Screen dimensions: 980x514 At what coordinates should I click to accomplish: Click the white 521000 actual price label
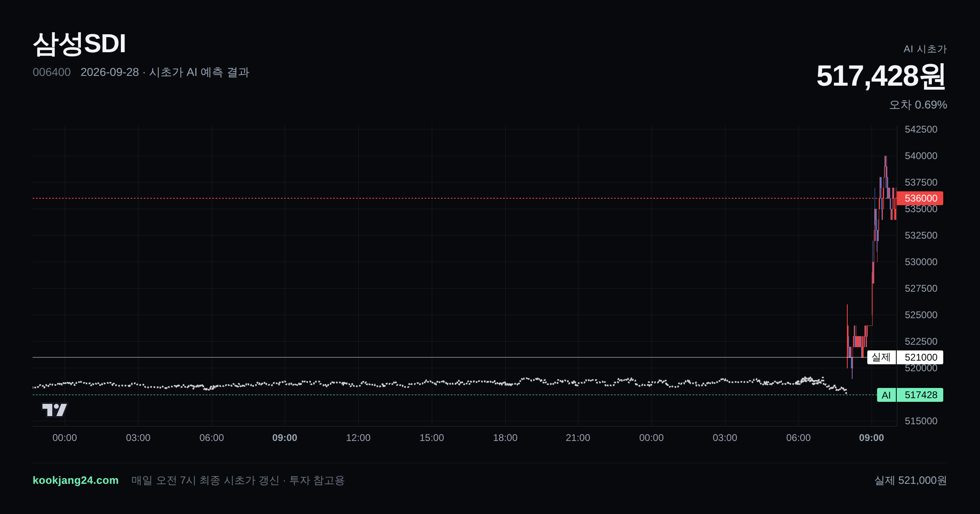coord(920,357)
